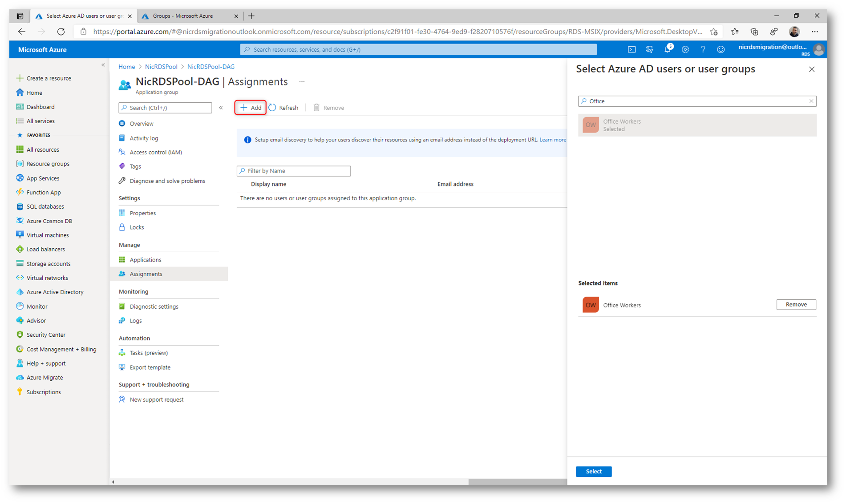The height and width of the screenshot is (504, 846).
Task: Open Function App in sidebar
Action: click(x=44, y=192)
